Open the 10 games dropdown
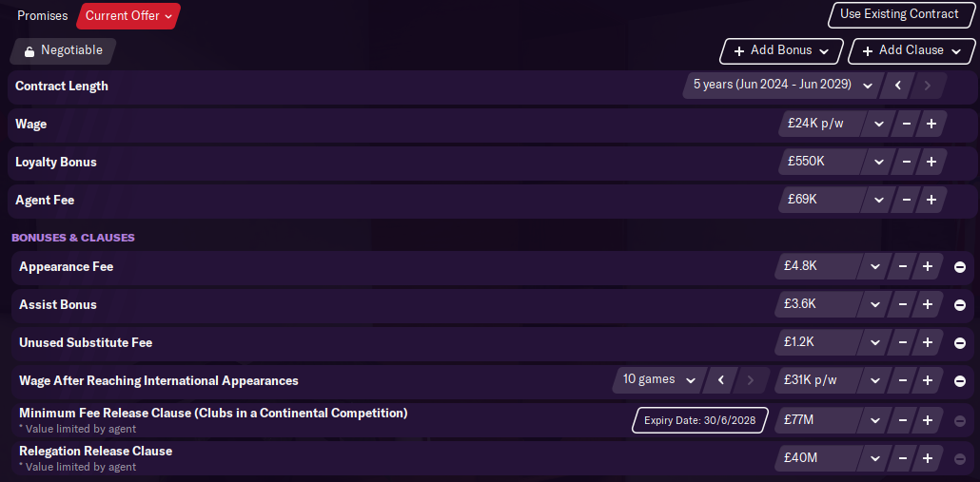980x482 pixels. pos(659,380)
